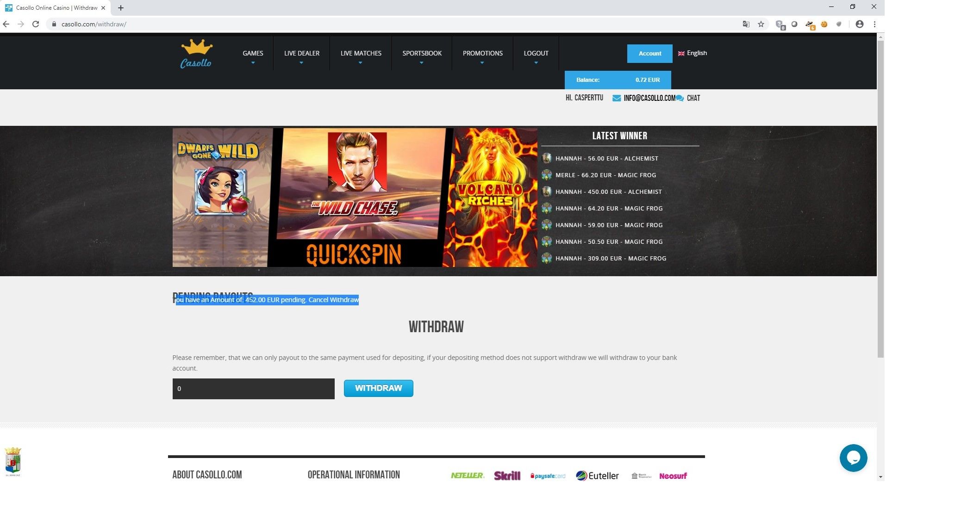This screenshot has height=514, width=980.
Task: Click the blue WITHDRAW button
Action: (378, 388)
